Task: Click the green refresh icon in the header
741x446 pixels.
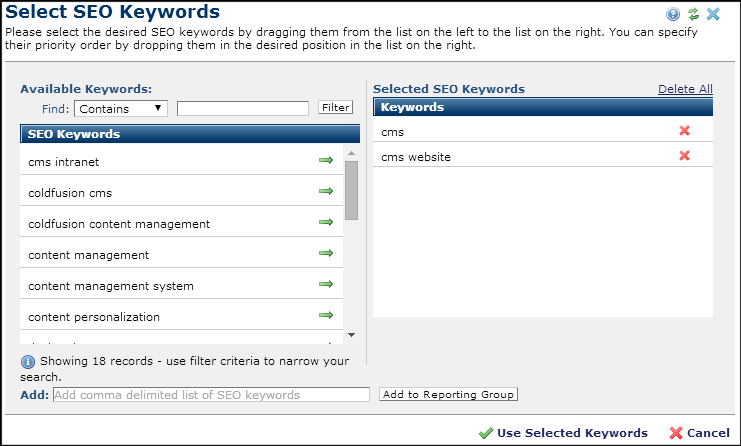Action: 693,14
